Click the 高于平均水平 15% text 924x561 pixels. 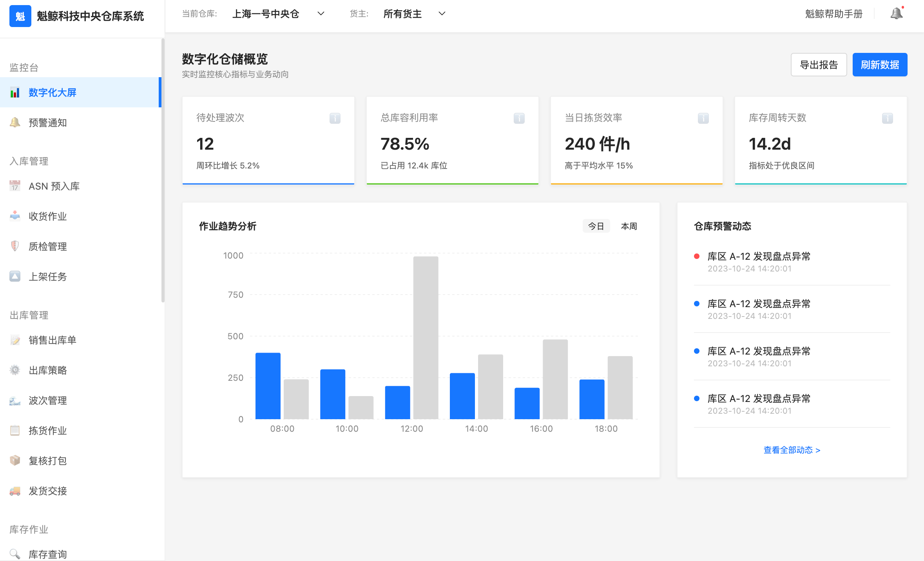click(599, 165)
